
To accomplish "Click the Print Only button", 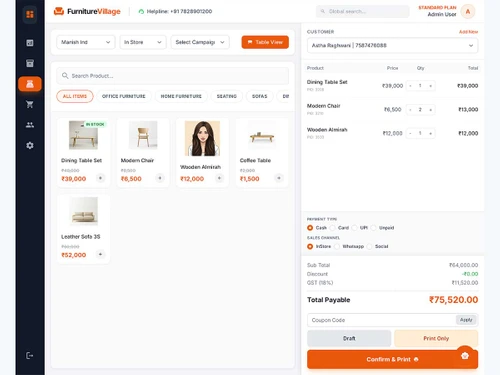I will 436,338.
